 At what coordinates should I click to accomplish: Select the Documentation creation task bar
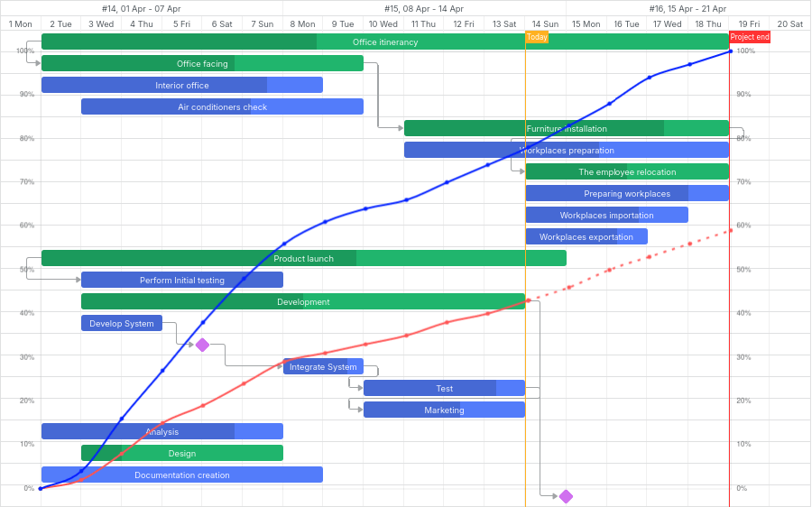tap(181, 475)
